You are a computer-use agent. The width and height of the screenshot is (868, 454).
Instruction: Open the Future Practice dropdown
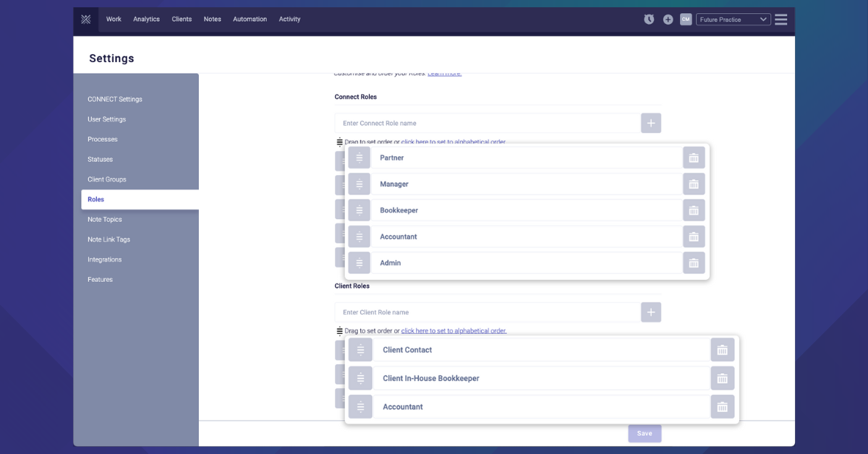pos(733,20)
